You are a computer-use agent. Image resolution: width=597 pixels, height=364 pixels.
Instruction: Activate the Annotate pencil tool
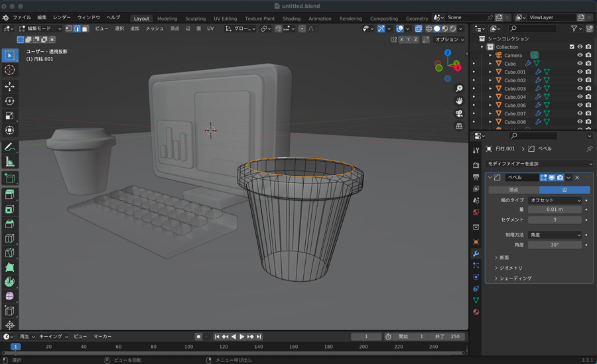click(x=9, y=147)
